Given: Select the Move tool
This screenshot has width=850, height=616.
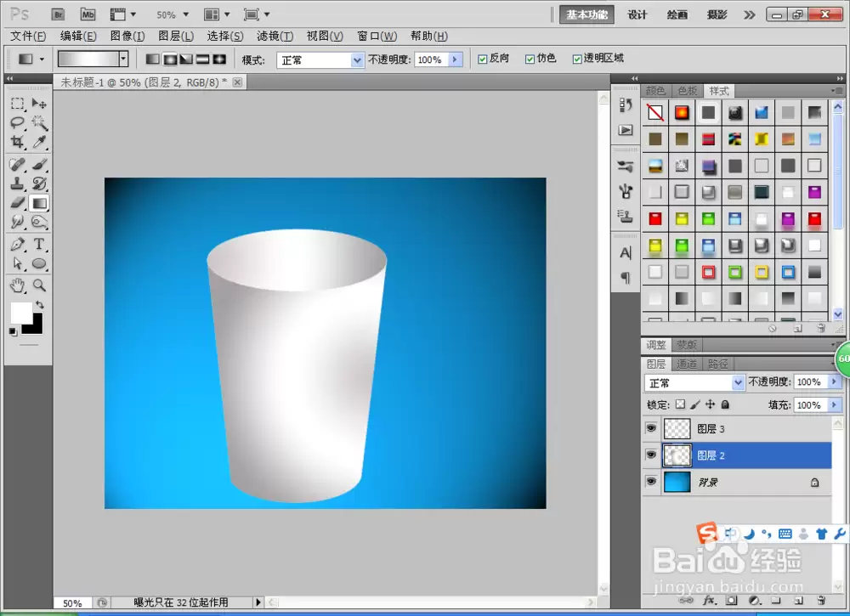Looking at the screenshot, I should point(39,103).
